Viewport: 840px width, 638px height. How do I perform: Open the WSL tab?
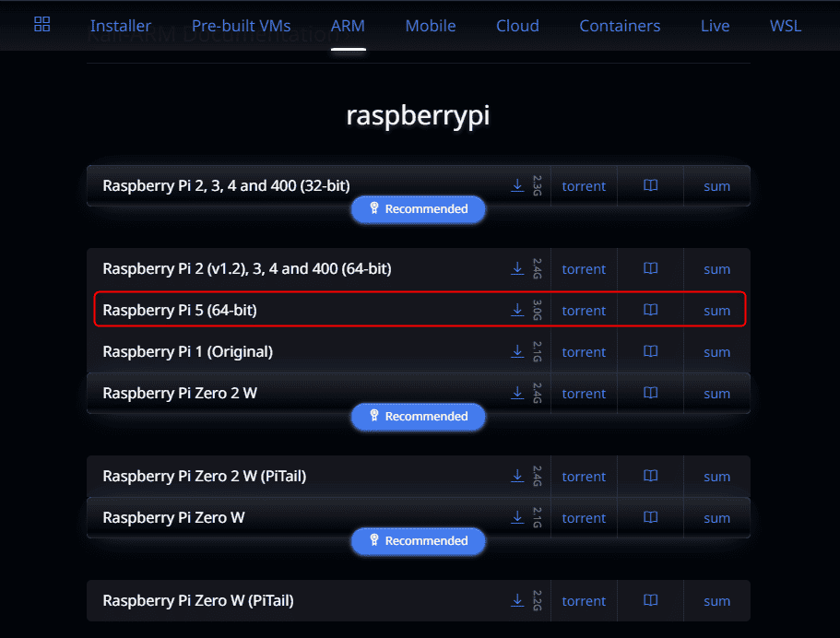(x=786, y=26)
